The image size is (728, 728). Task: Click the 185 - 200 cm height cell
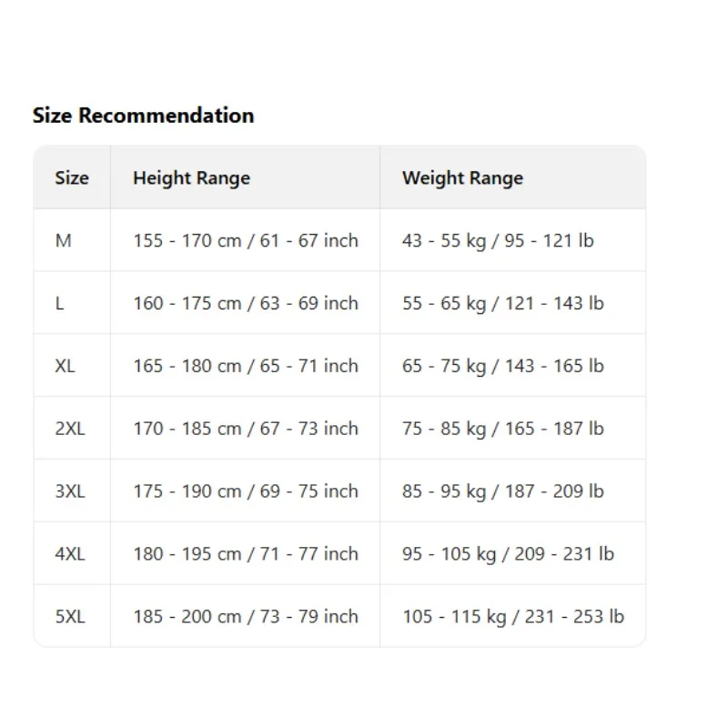(246, 616)
